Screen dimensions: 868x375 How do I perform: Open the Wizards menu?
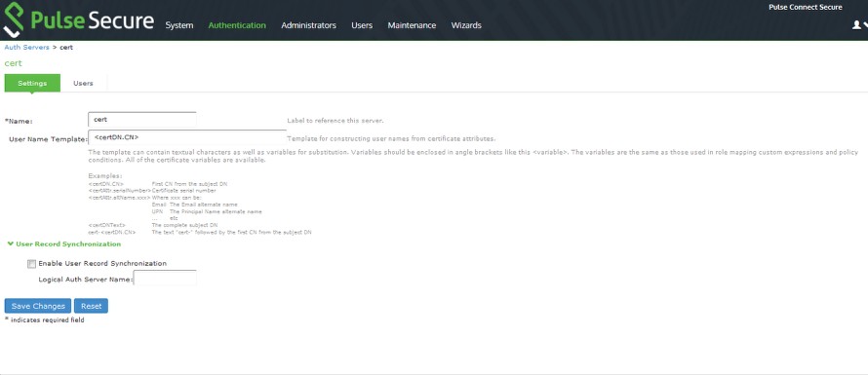(466, 25)
